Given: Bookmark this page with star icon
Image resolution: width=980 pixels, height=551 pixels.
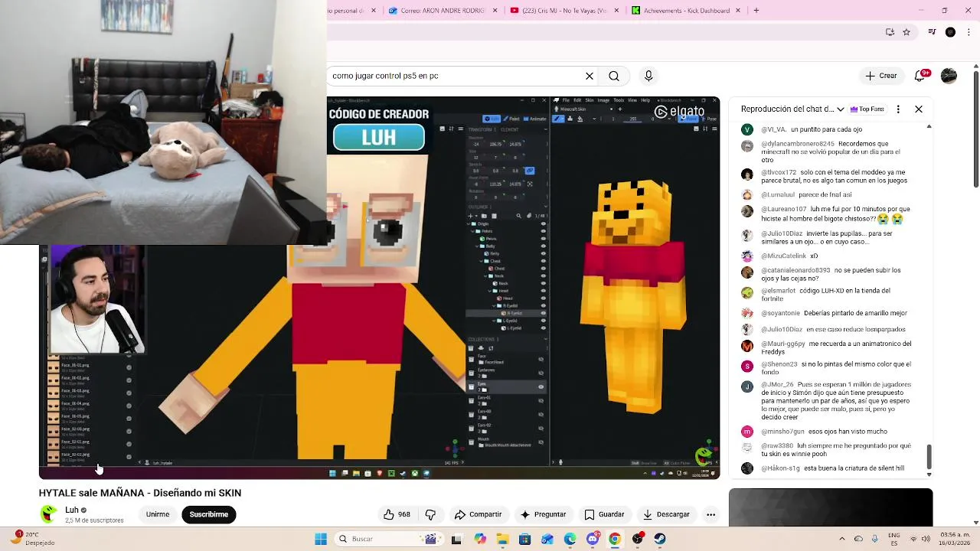Looking at the screenshot, I should [x=906, y=32].
